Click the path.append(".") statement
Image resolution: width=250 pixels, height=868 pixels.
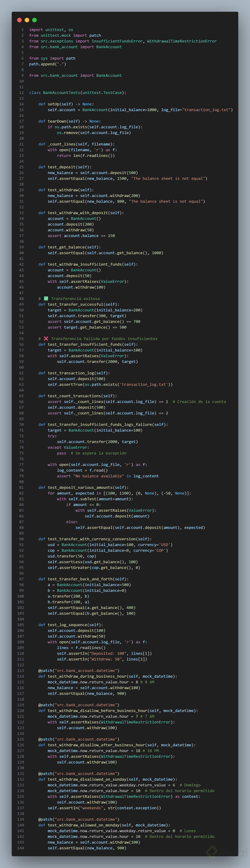point(47,64)
